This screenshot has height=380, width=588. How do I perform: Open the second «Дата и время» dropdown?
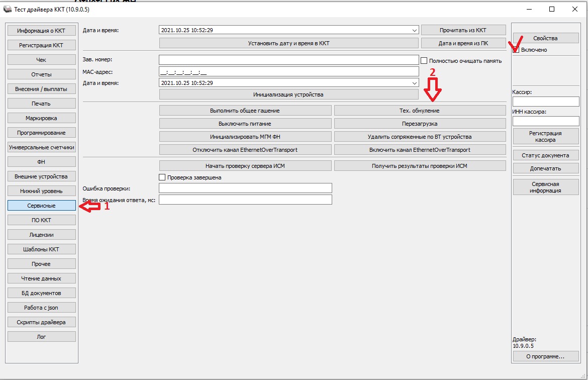coord(414,83)
